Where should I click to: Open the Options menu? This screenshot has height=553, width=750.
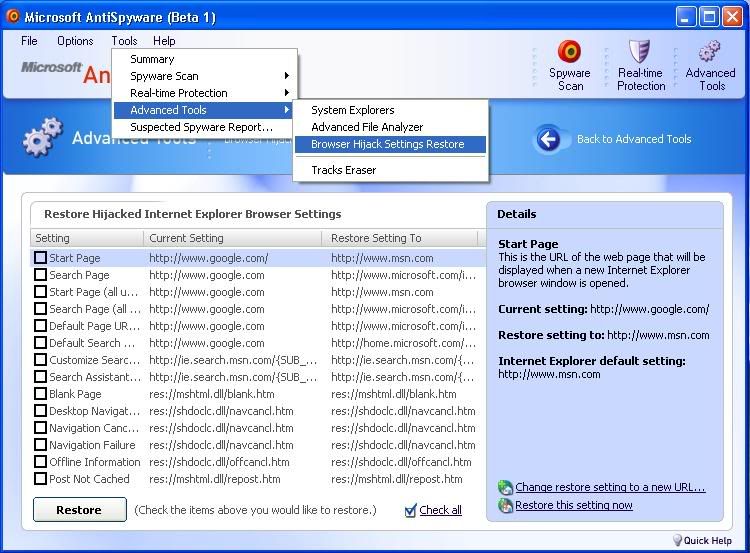(x=75, y=41)
